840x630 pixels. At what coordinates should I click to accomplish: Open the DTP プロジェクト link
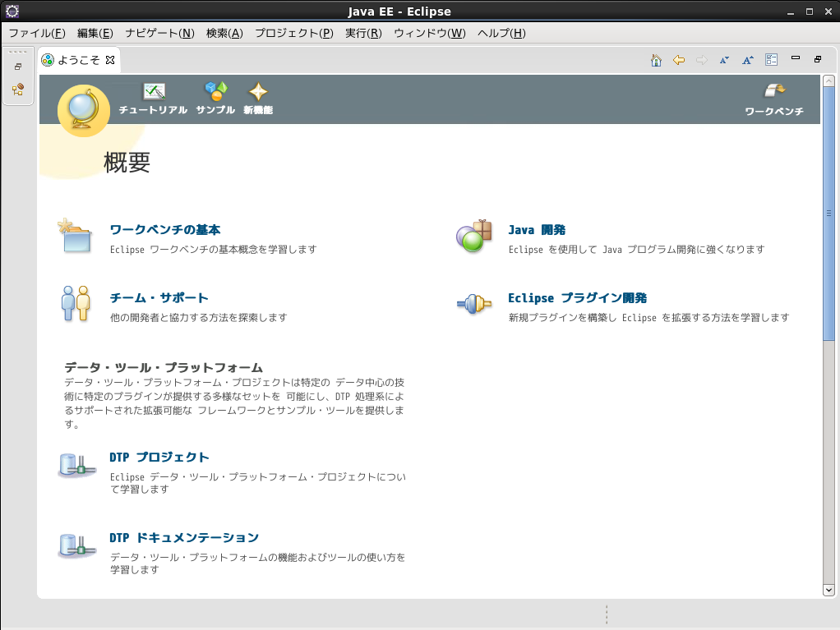click(159, 458)
